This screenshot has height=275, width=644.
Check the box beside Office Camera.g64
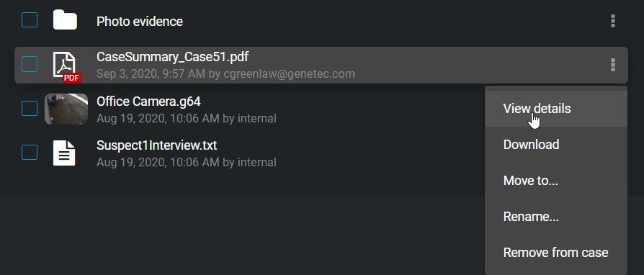[x=30, y=109]
